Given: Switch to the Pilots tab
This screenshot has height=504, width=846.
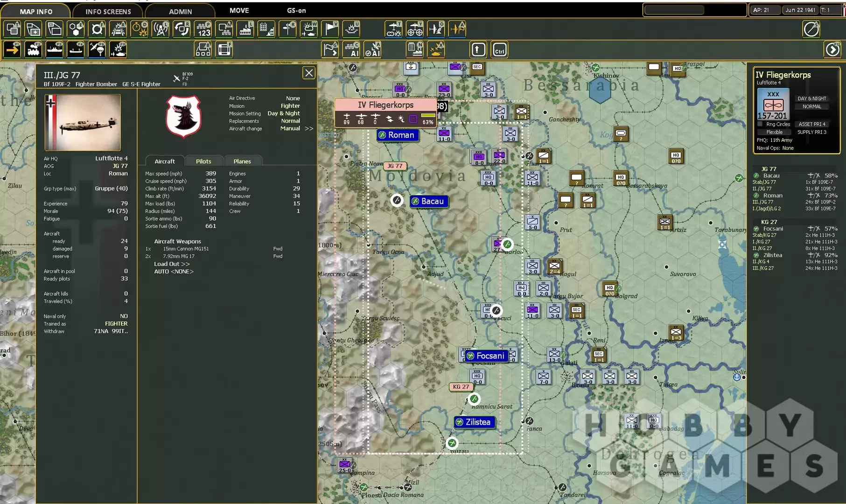Looking at the screenshot, I should tap(203, 161).
